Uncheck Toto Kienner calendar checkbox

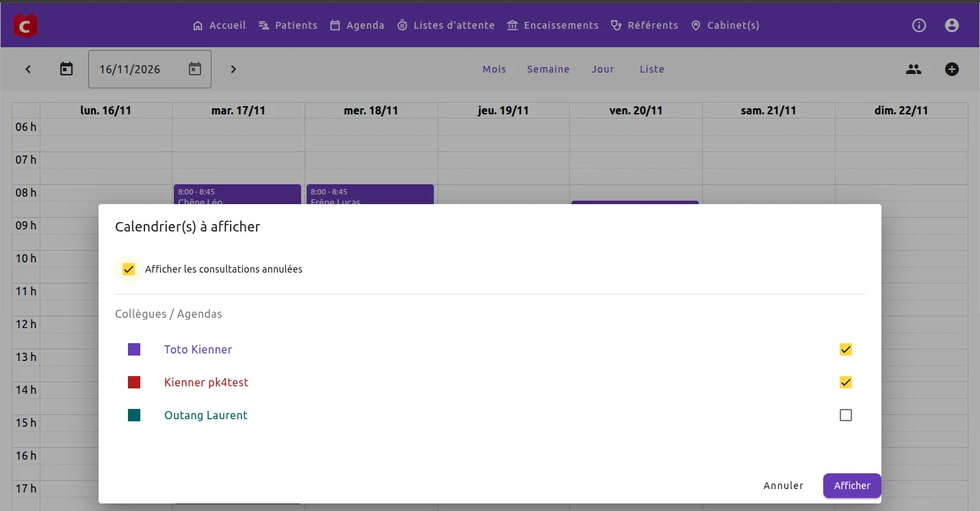pyautogui.click(x=846, y=349)
